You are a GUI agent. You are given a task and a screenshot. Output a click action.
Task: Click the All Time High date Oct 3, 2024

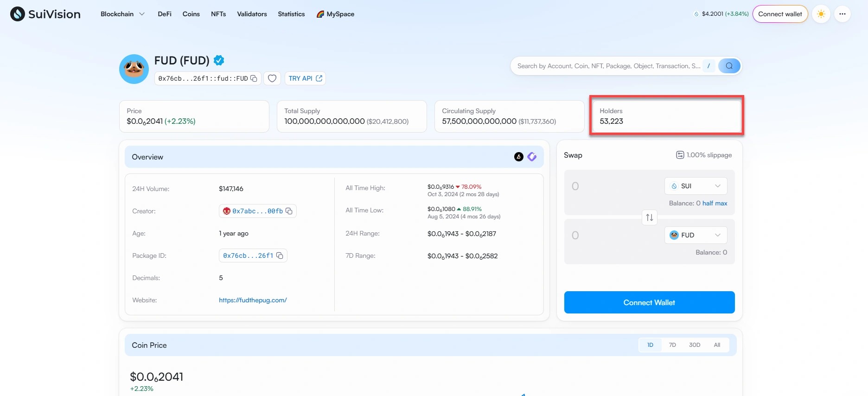463,194
